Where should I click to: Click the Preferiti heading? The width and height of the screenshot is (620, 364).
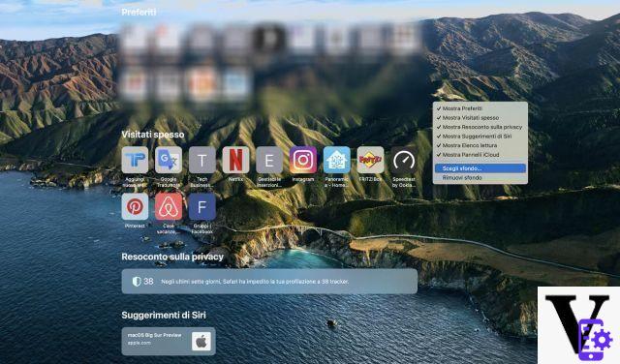[139, 13]
